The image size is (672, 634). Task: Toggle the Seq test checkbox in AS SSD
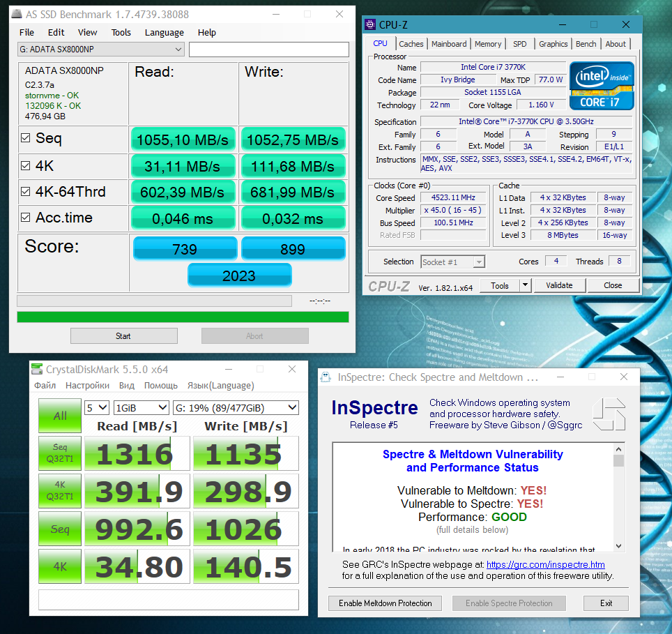(26, 138)
